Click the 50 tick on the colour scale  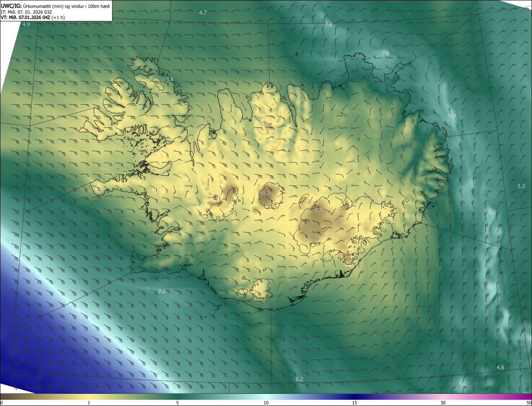click(529, 403)
